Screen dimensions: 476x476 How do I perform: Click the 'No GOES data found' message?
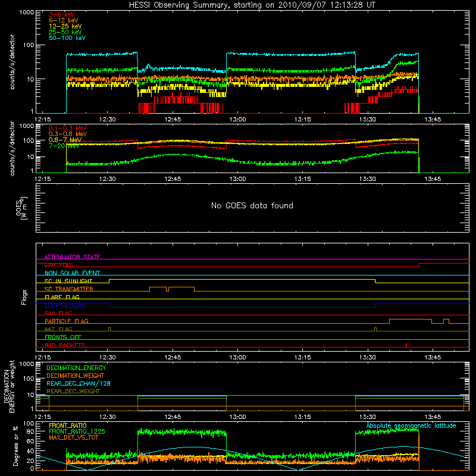pos(252,205)
